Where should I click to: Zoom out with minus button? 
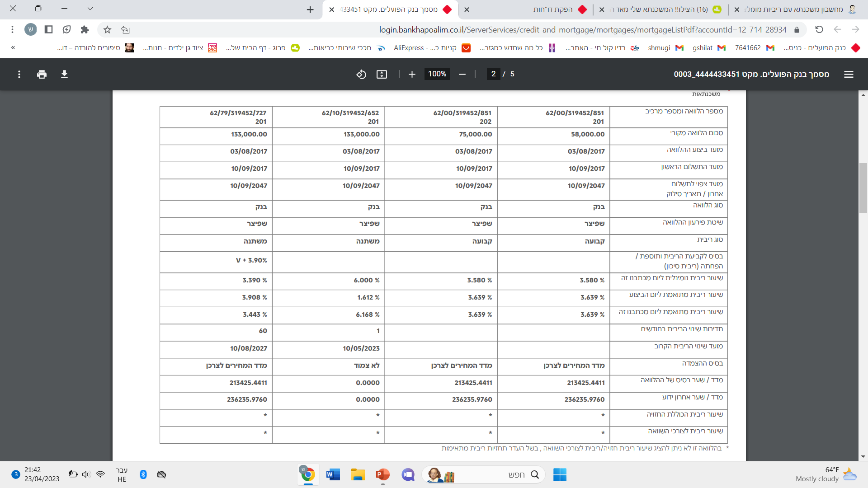[x=462, y=74]
